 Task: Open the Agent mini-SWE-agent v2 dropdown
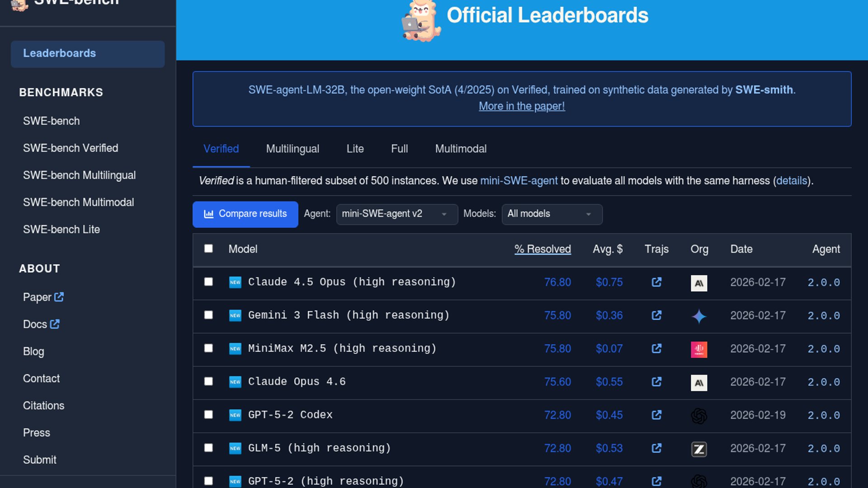(396, 214)
